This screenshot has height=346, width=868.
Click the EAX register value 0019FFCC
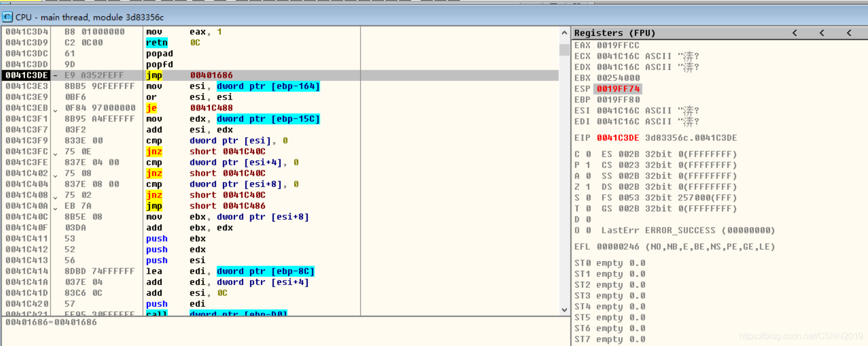(x=618, y=45)
